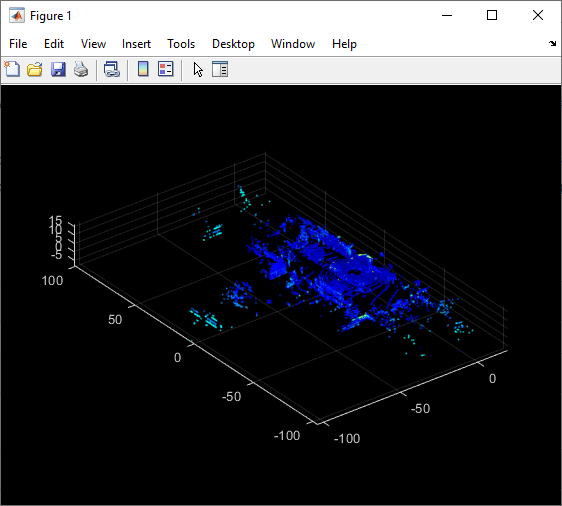Click the left axis tick label 100
This screenshot has width=562, height=506.
pyautogui.click(x=52, y=281)
